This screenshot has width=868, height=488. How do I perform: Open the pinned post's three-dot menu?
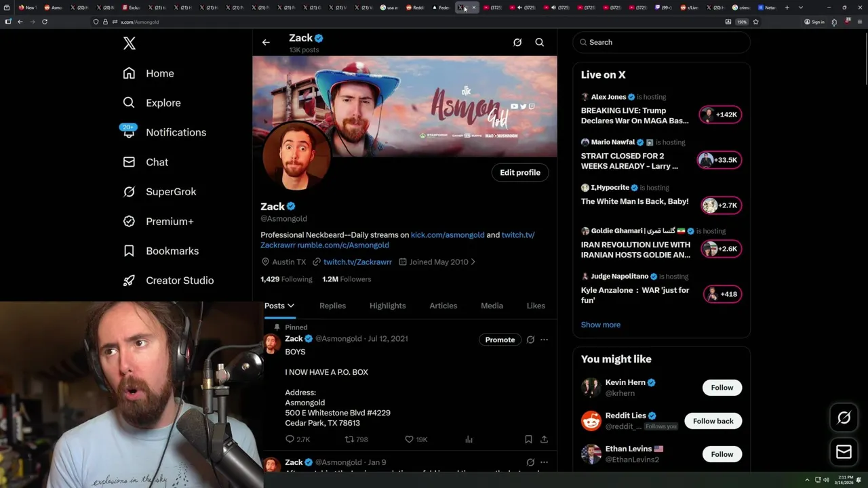click(x=544, y=340)
